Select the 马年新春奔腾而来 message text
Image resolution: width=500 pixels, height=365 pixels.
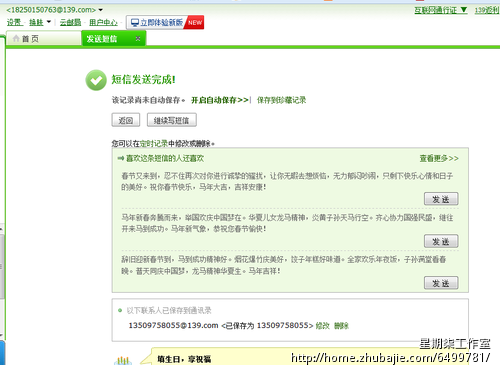point(287,223)
